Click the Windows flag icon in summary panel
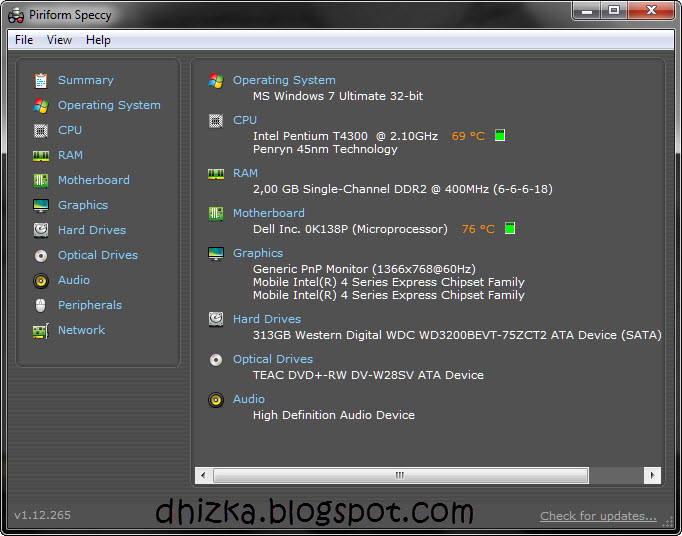The image size is (682, 536). coord(216,80)
